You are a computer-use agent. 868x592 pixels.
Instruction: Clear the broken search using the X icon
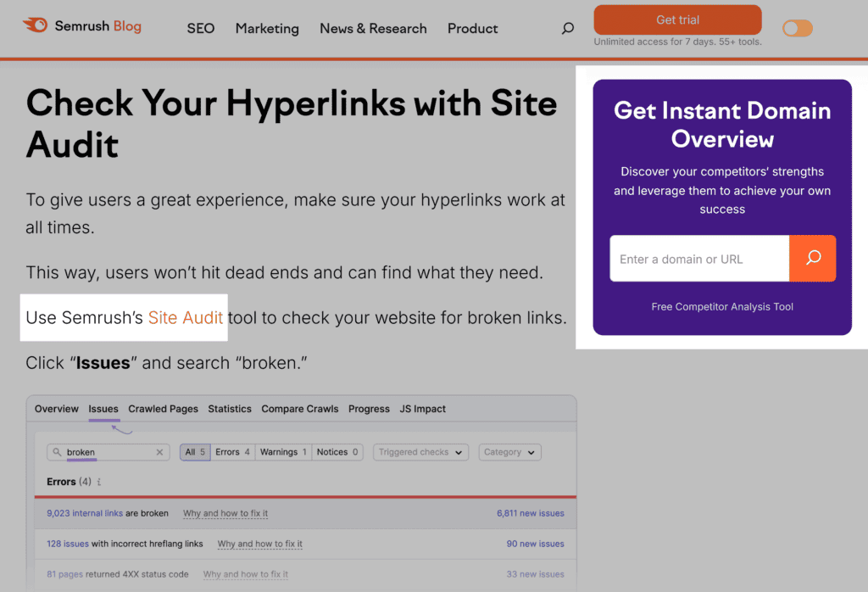tap(159, 452)
